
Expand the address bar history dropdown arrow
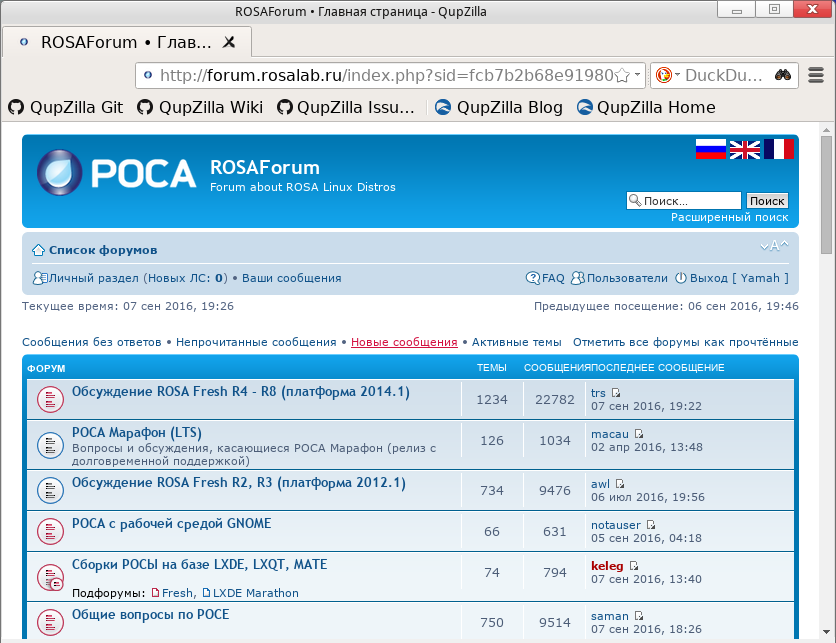(637, 75)
